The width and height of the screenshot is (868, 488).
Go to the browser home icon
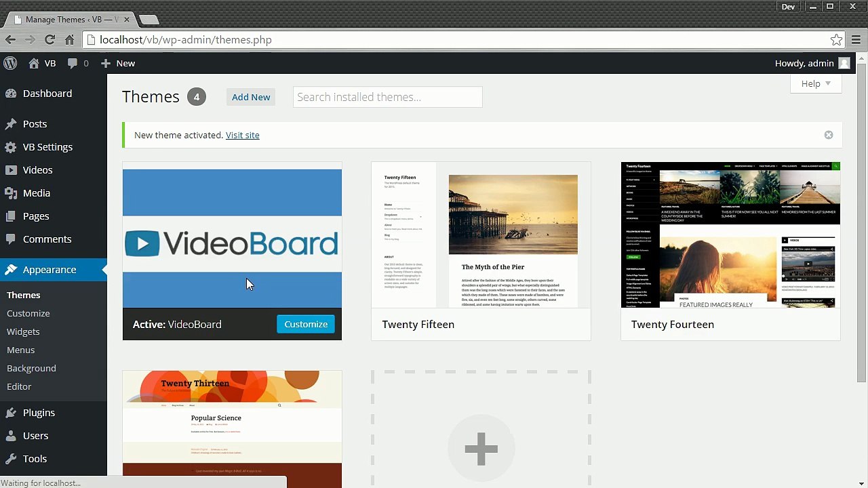69,40
